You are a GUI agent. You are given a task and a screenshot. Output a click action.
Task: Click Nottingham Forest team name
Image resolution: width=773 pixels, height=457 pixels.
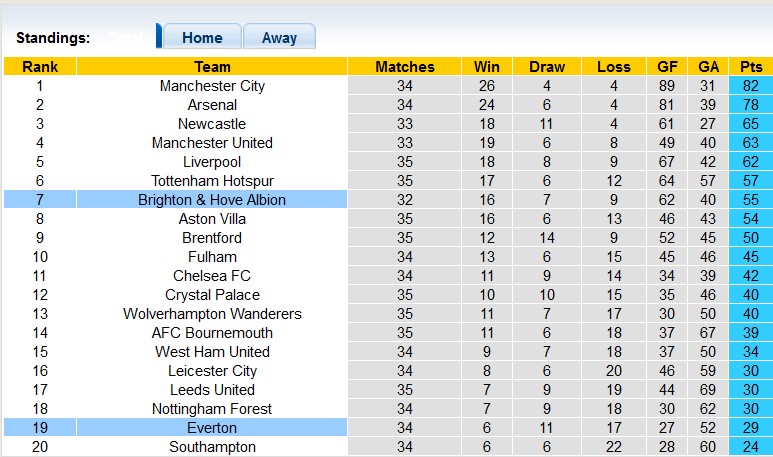[x=212, y=409]
